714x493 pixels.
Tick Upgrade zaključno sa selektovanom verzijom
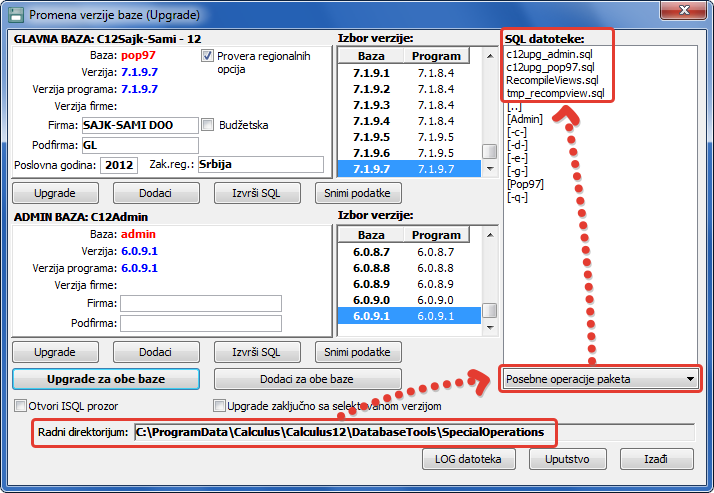click(220, 406)
